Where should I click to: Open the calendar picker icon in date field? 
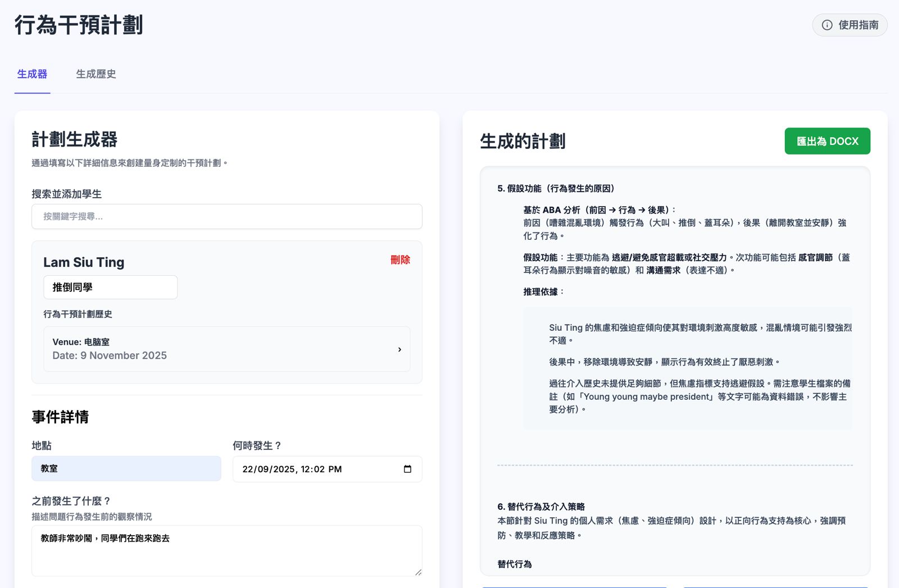[407, 469]
